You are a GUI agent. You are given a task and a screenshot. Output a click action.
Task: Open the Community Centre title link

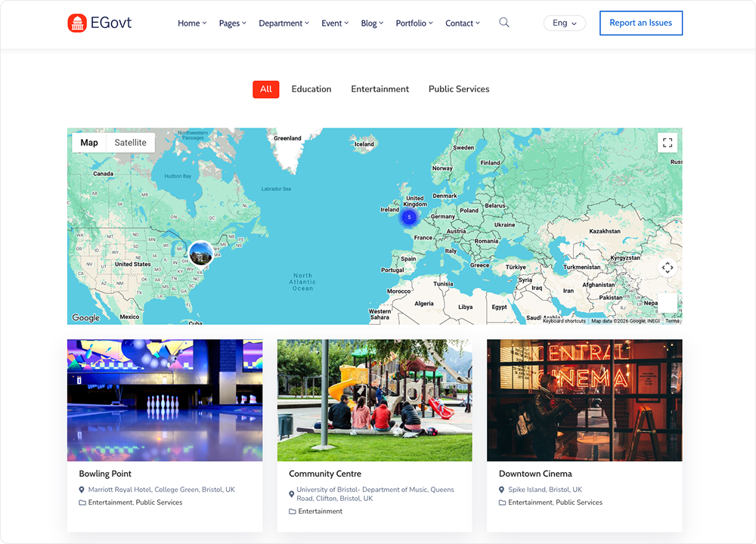tap(325, 474)
